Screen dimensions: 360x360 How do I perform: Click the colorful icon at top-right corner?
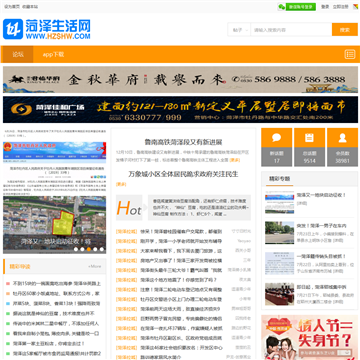point(355,7)
